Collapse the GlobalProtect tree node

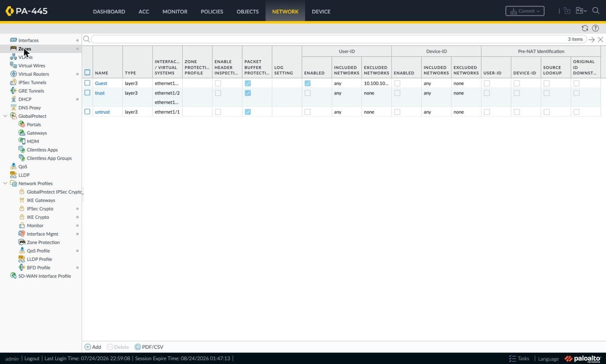[5, 116]
